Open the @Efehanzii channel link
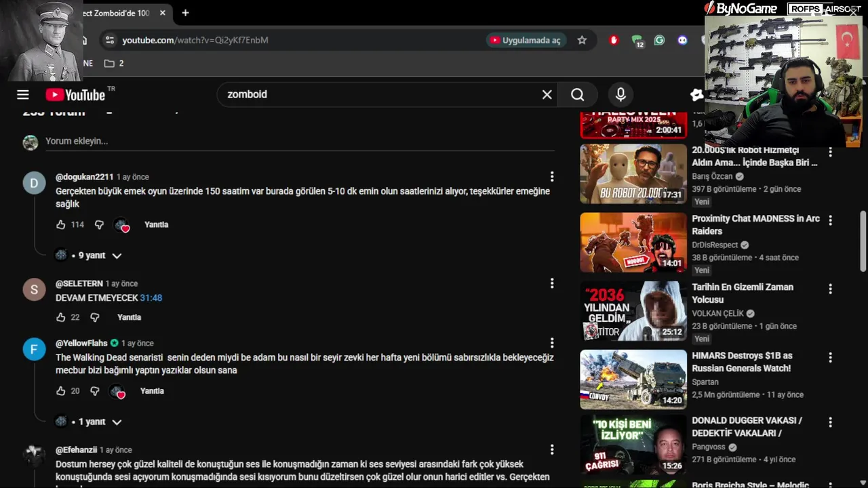 76,450
